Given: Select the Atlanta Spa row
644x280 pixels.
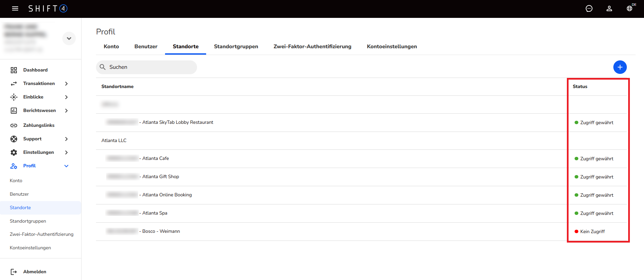Looking at the screenshot, I should coord(361,213).
